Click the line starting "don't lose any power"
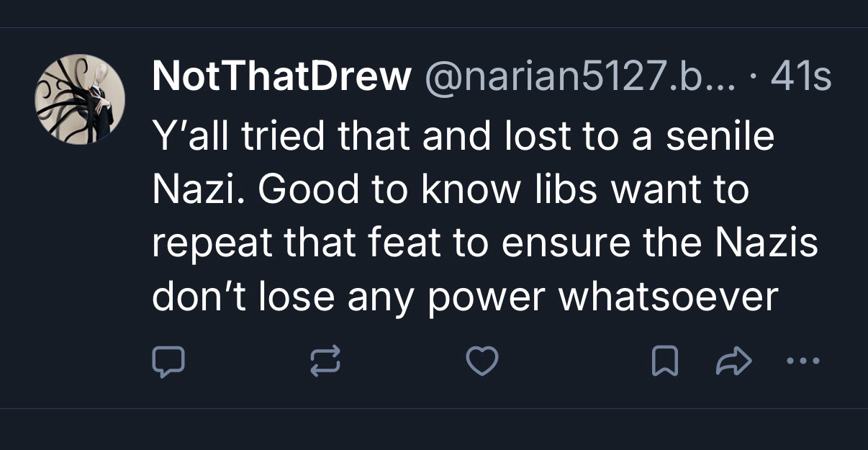This screenshot has height=450, width=868. [x=465, y=297]
